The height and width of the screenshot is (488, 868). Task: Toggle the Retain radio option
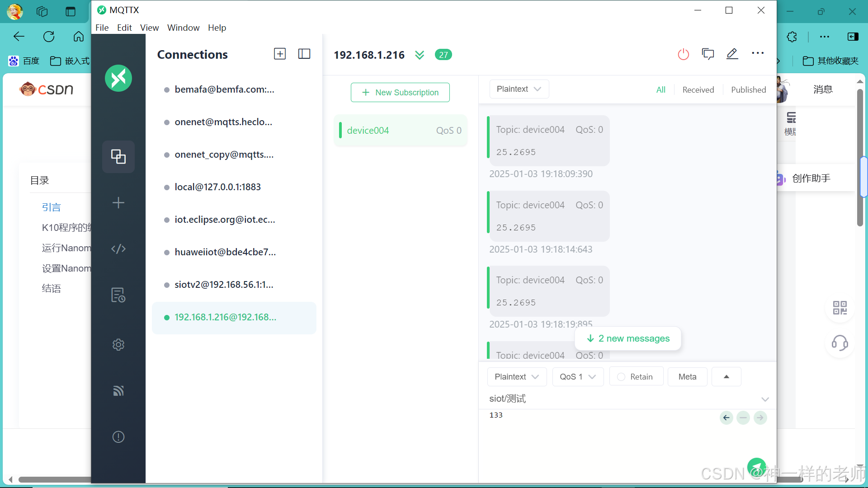pyautogui.click(x=636, y=376)
